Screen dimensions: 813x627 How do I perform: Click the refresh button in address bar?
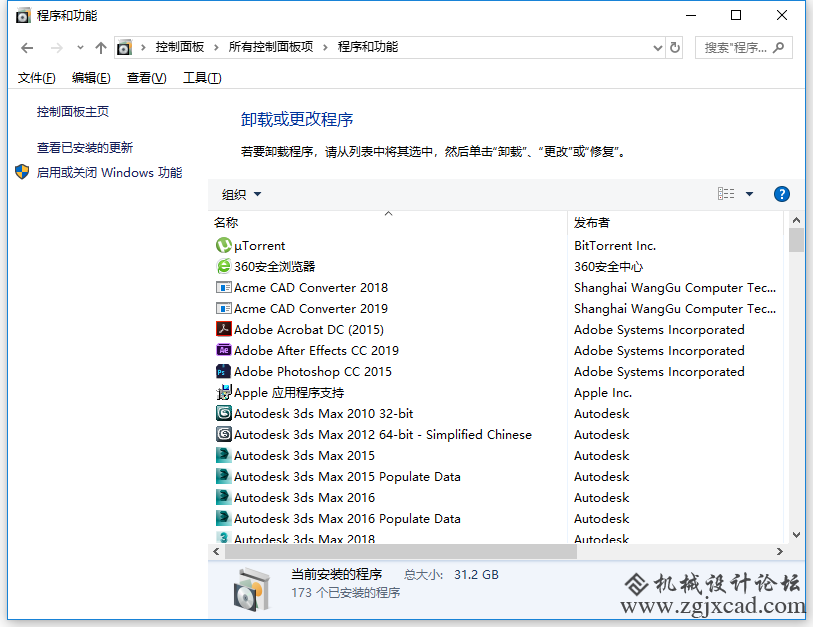[x=675, y=48]
